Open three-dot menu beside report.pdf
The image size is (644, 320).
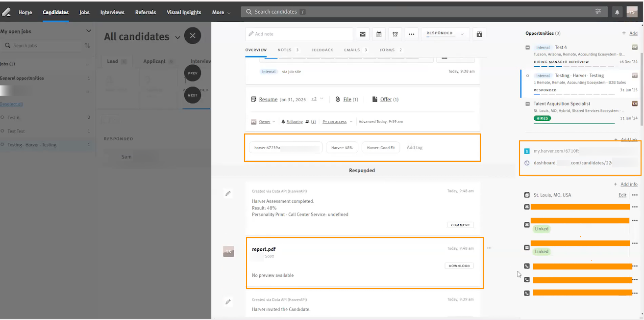tap(489, 248)
